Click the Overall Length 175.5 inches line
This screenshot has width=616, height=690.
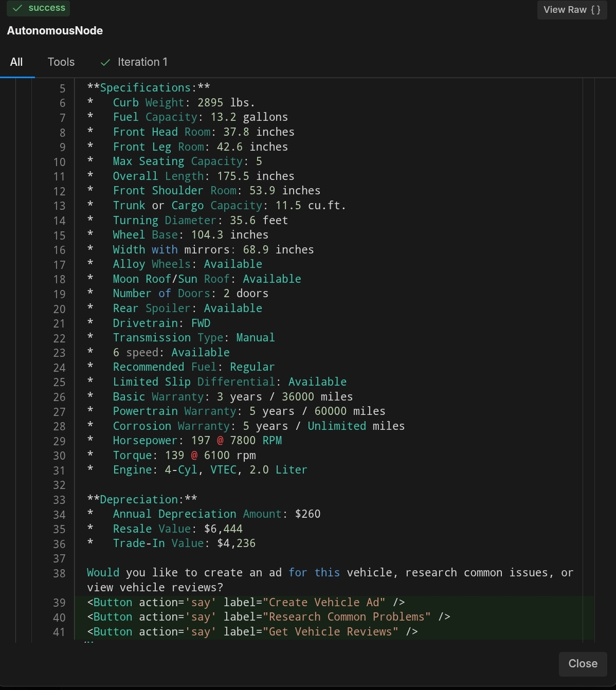(x=191, y=176)
